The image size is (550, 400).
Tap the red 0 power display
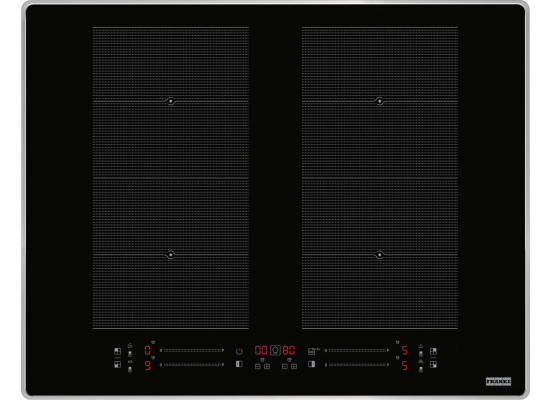point(148,350)
